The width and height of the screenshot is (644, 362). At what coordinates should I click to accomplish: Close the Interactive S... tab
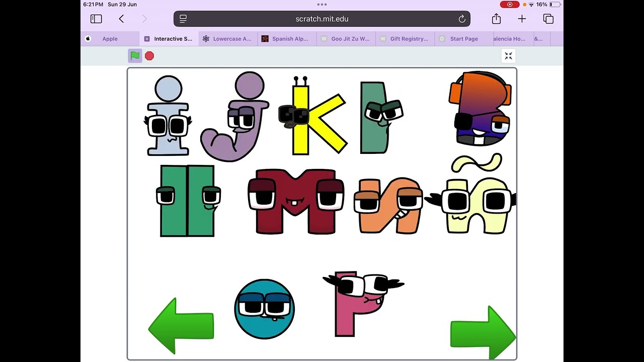[x=146, y=39]
